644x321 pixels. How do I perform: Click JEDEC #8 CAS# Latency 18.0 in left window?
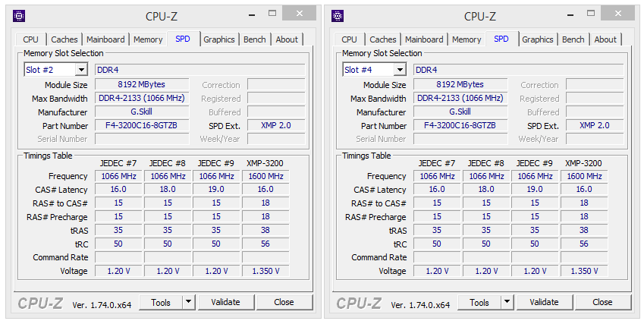(x=168, y=190)
